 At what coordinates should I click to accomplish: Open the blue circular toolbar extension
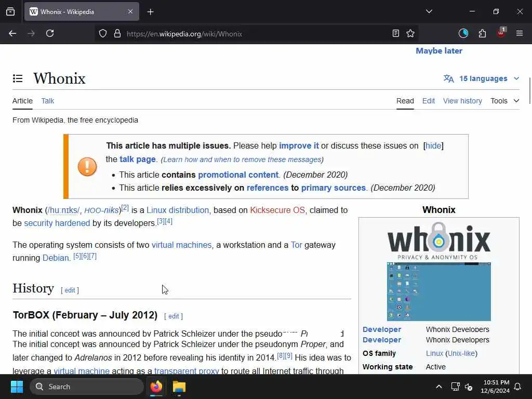463,33
